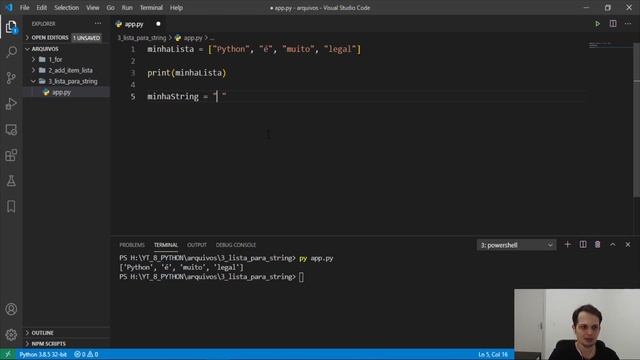Expand the 1_for folder
The image size is (640, 360).
pyautogui.click(x=55, y=60)
